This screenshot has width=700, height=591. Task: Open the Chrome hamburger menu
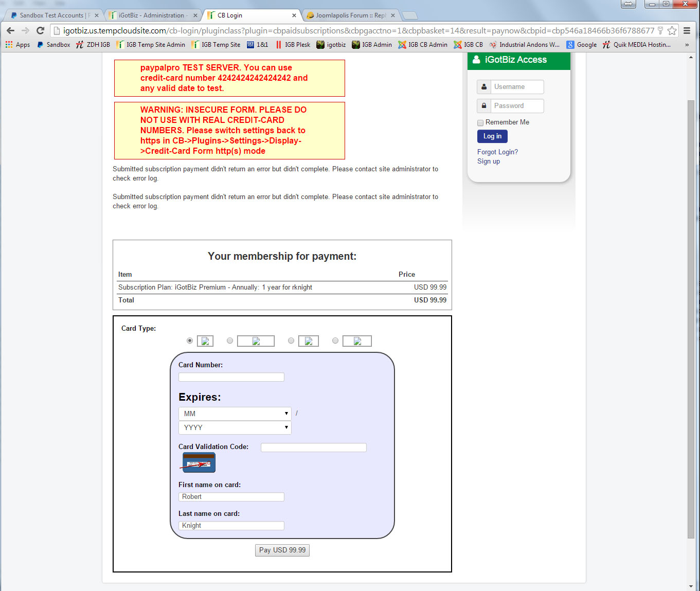(x=687, y=31)
